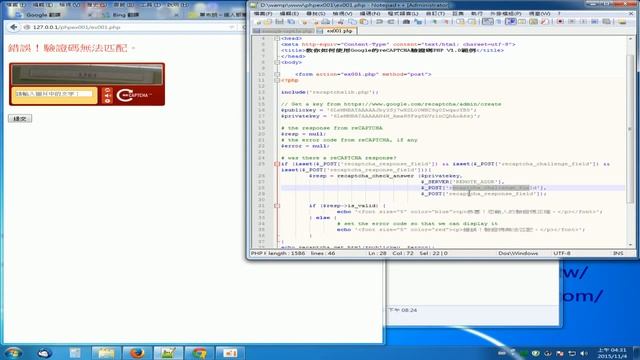The image size is (640, 360).
Task: Start macro recording with red record icon
Action: (560, 21)
